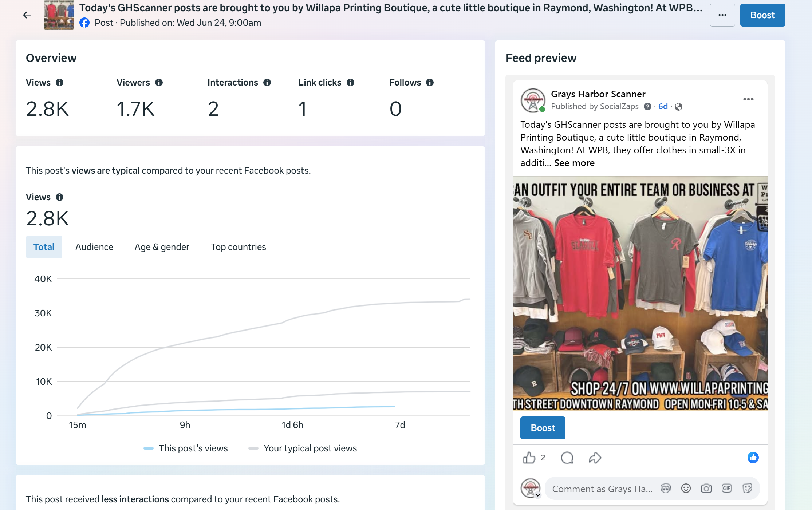Insert an avatar sticker in comment

coord(665,488)
